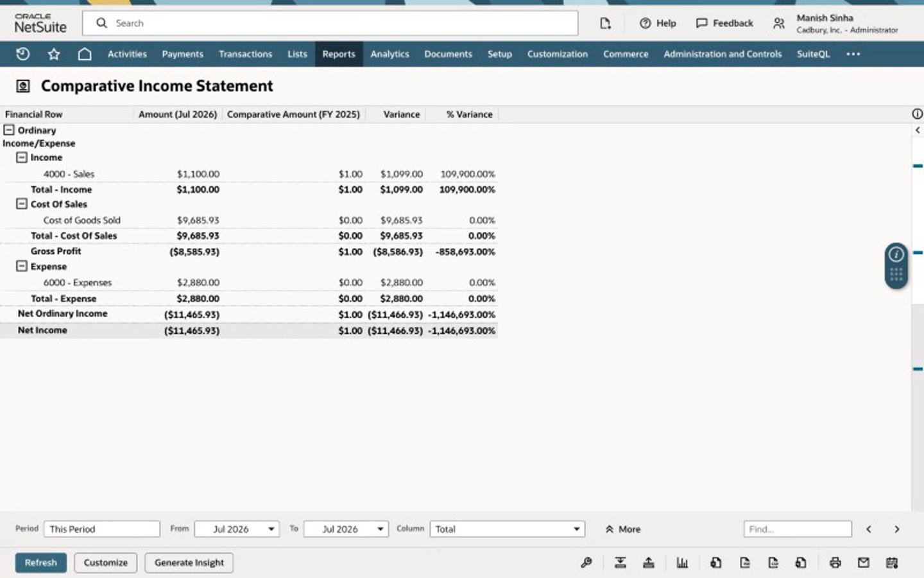
Task: Click the % Variance column header
Action: point(469,114)
